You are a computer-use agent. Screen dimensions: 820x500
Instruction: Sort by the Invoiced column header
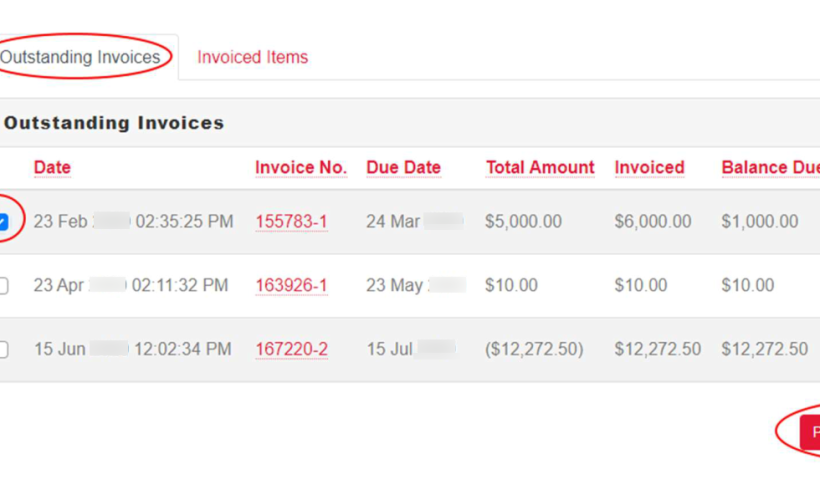650,167
